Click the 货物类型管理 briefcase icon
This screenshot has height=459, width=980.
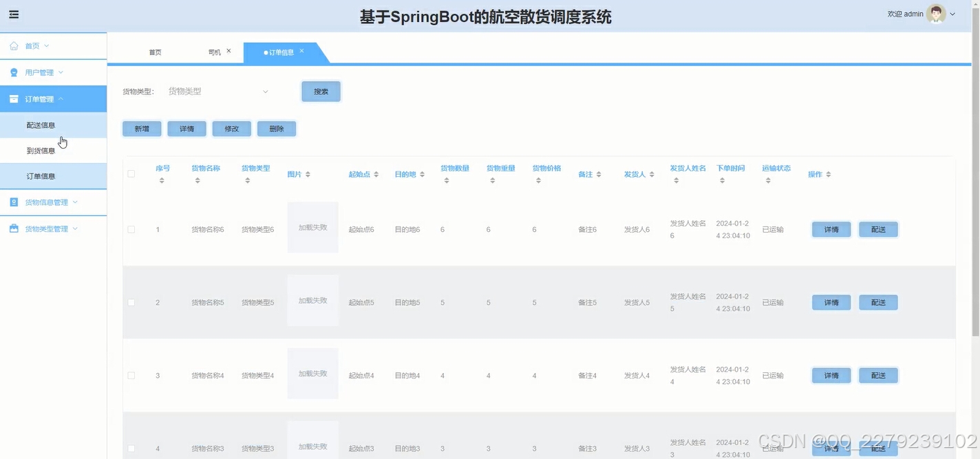[14, 228]
